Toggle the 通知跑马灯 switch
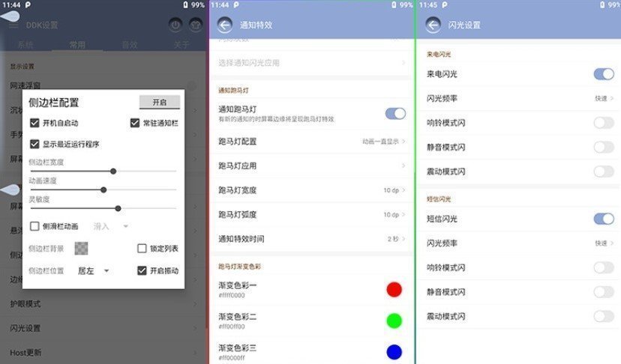621x364 pixels. pos(395,114)
